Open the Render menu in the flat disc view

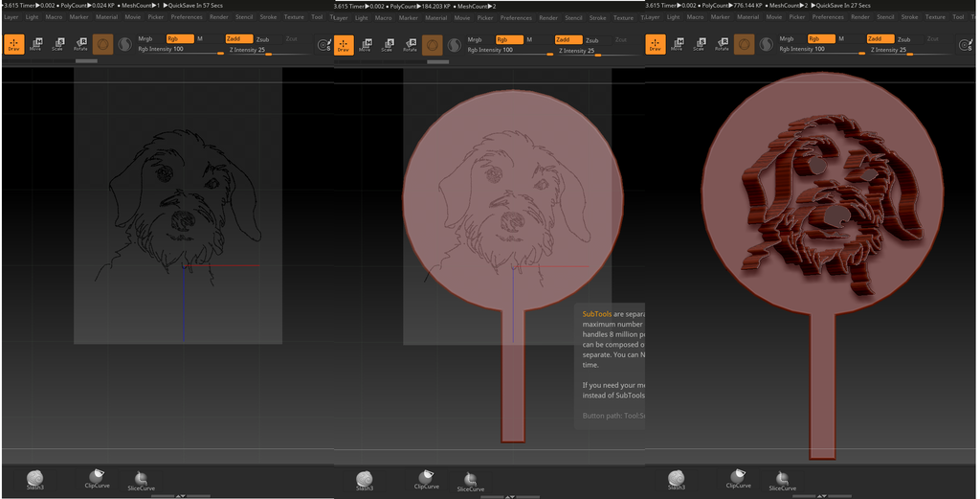click(x=548, y=17)
